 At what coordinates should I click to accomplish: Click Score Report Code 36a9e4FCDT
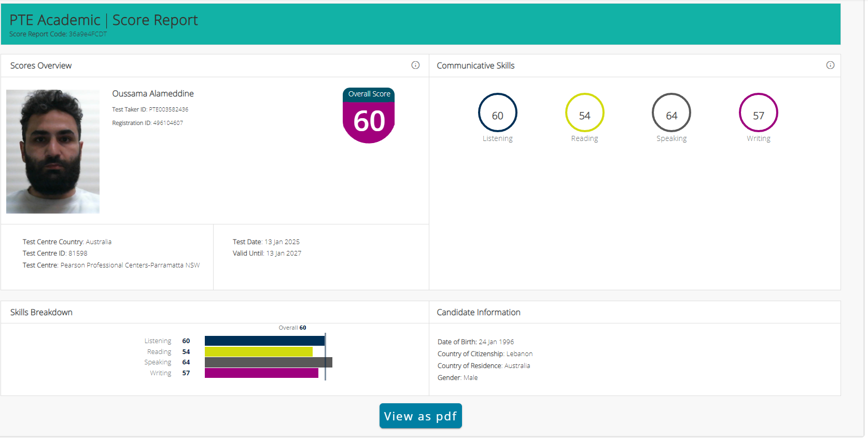click(x=58, y=34)
